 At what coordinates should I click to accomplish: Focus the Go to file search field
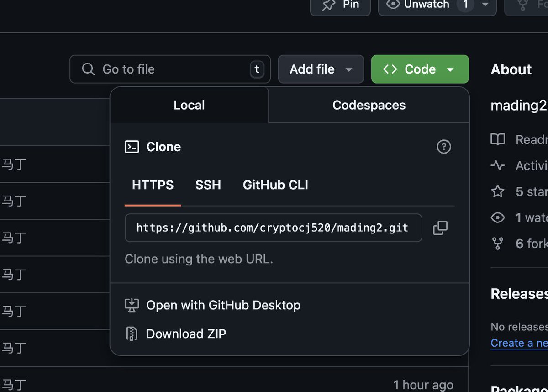pyautogui.click(x=170, y=69)
